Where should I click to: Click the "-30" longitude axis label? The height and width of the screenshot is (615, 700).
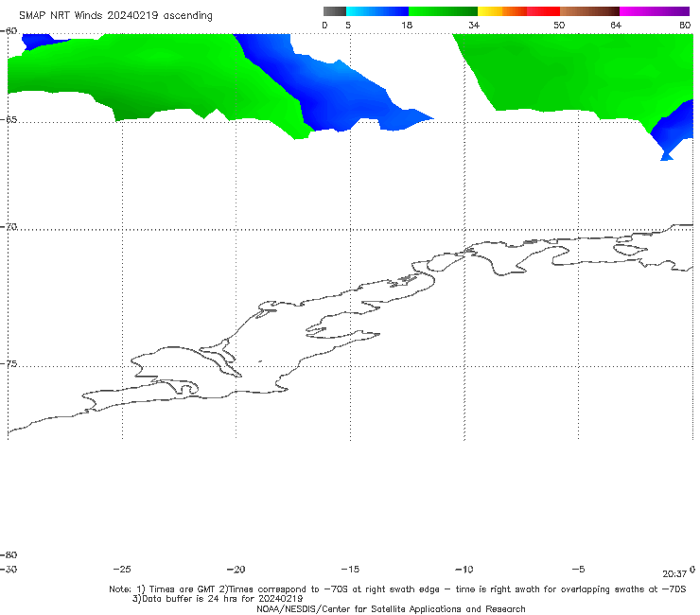point(9,570)
